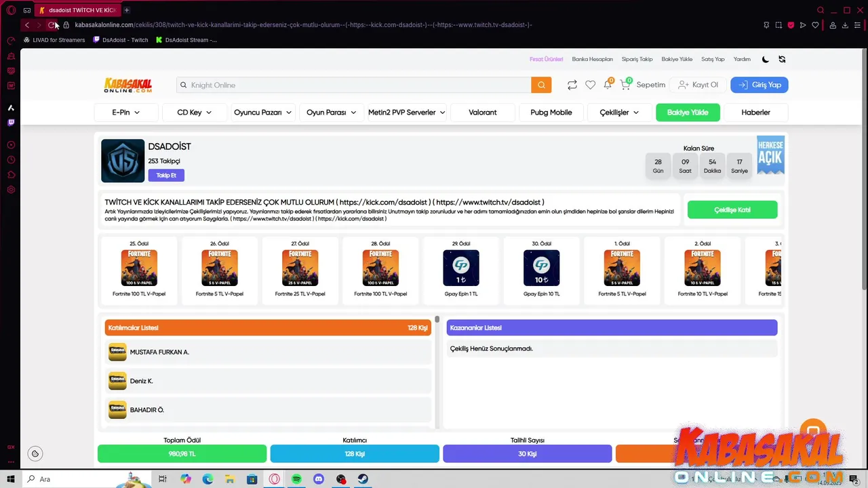Screen dimensions: 868x488
Task: Toggle dark mode with moon icon
Action: pyautogui.click(x=766, y=59)
